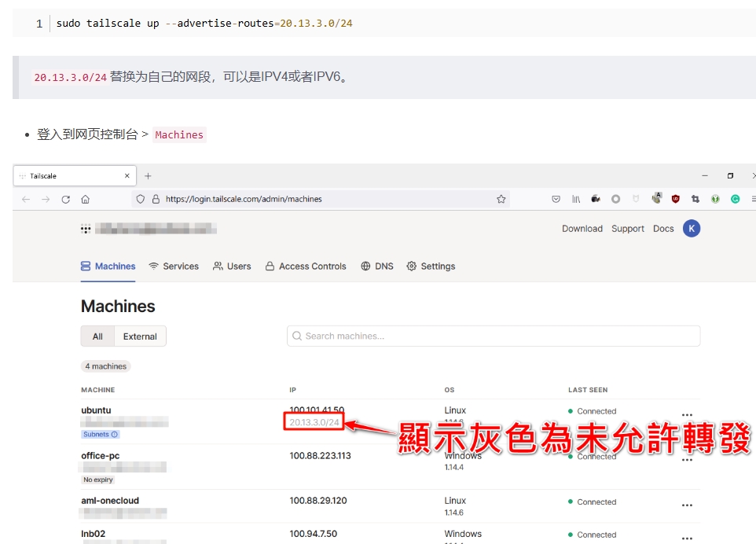Open the lnb02 machine three-dot menu

pos(687,538)
